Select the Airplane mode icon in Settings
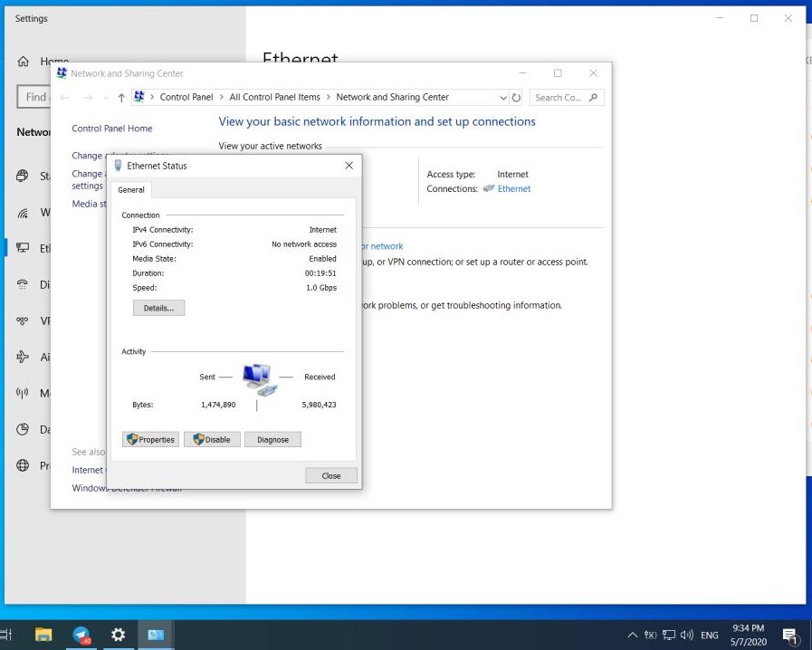The image size is (812, 650). coord(23,357)
